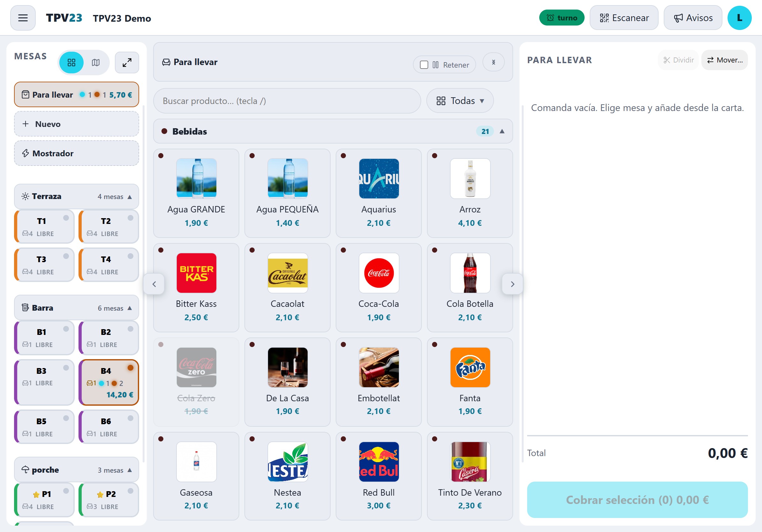Collapse the Terraza tables group

click(130, 197)
